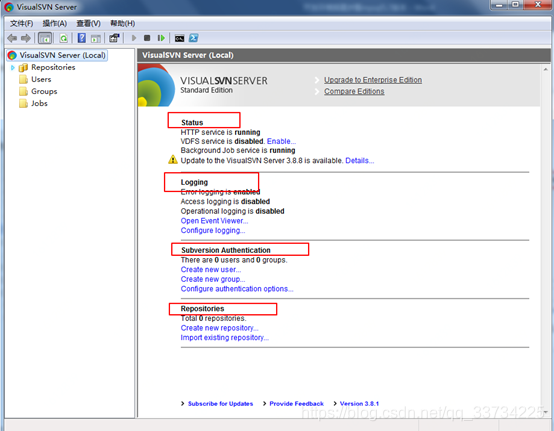Image resolution: width=554 pixels, height=431 pixels.
Task: Open the 文件(F) menu
Action: [x=22, y=23]
